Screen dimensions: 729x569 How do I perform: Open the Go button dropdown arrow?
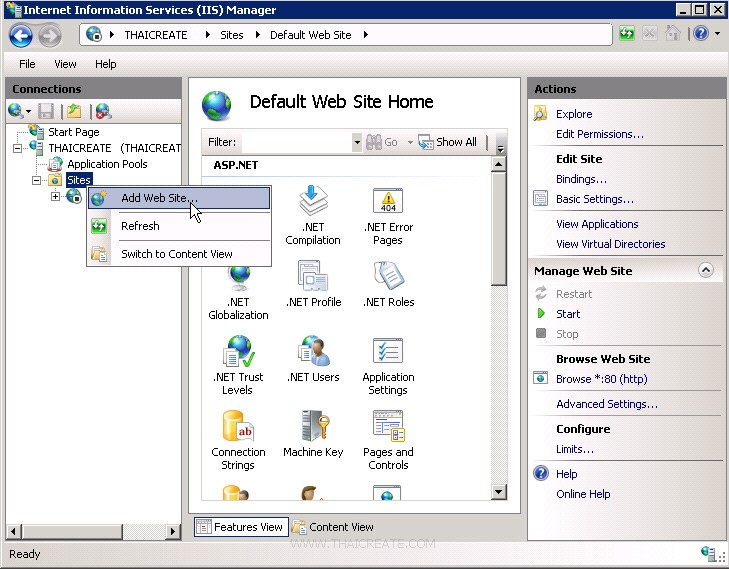pos(410,142)
